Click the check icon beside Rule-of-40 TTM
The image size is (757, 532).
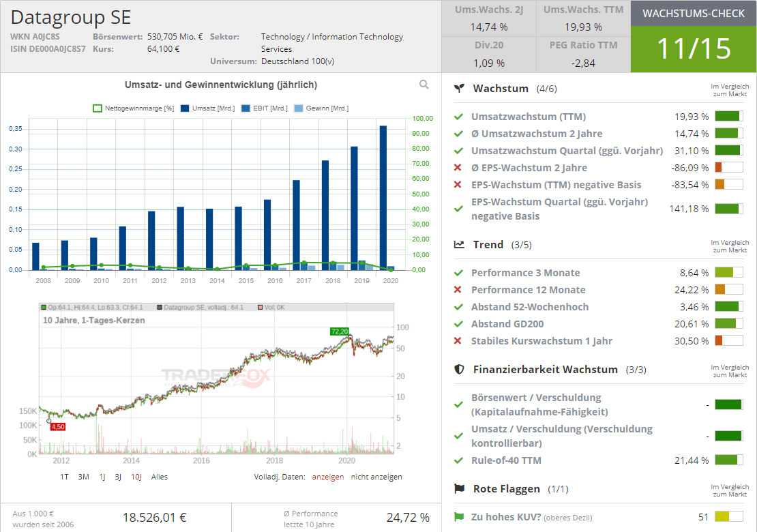pos(459,460)
